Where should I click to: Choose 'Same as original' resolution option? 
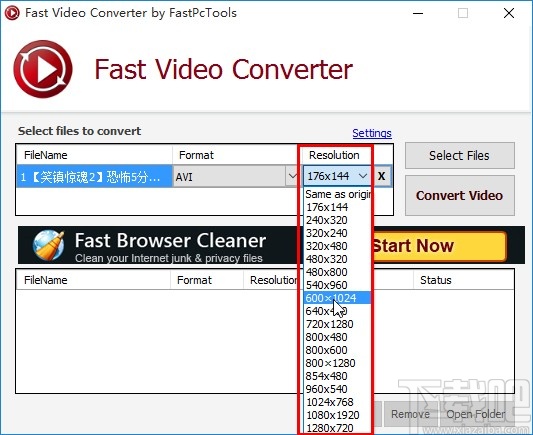(337, 194)
